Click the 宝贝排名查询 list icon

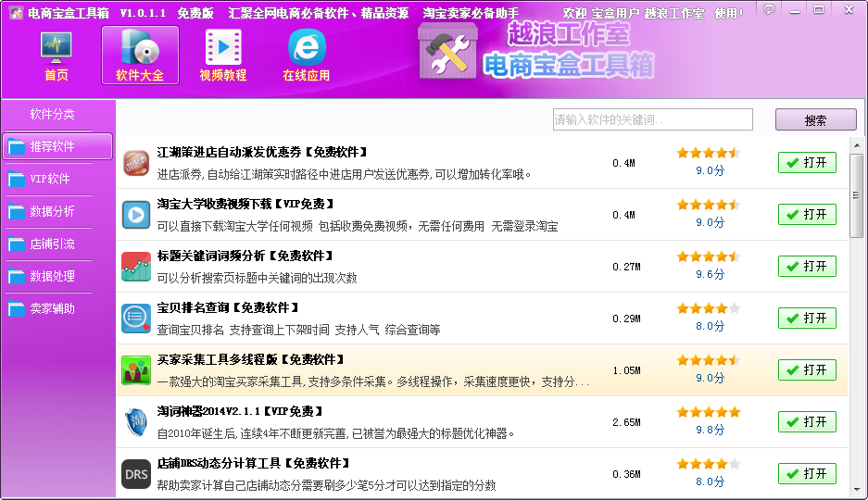135,319
